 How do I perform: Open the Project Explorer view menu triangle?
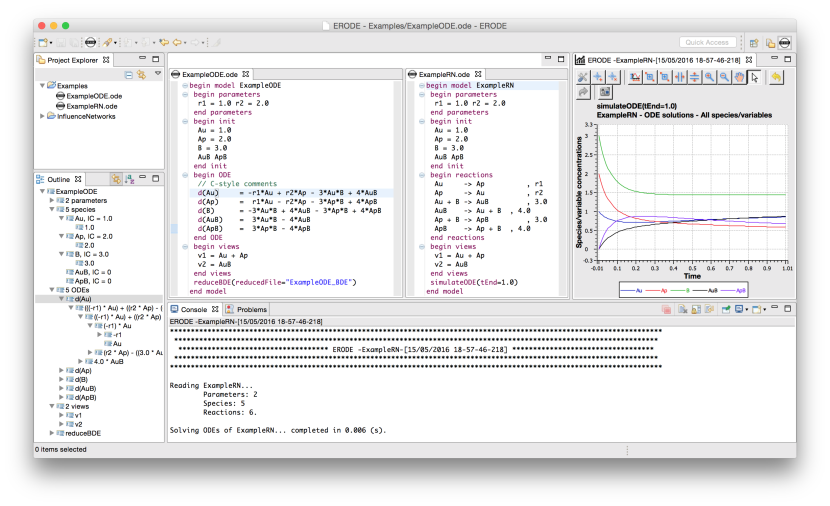(x=158, y=74)
